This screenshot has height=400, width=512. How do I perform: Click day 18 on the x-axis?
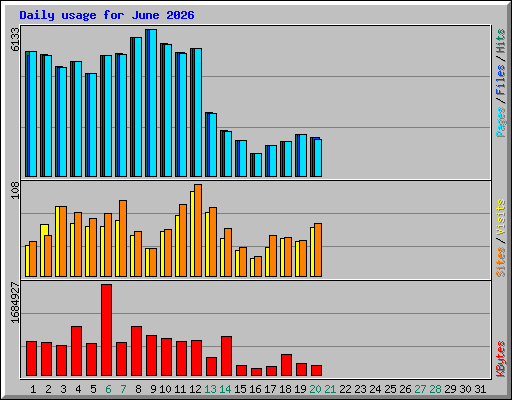click(285, 389)
